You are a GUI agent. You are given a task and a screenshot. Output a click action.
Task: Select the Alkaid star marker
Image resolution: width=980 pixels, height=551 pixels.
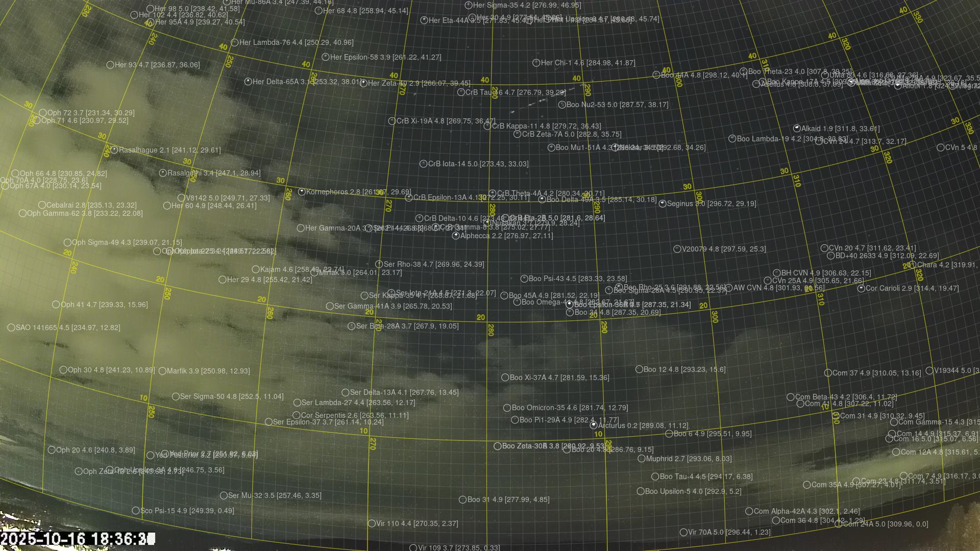point(797,129)
